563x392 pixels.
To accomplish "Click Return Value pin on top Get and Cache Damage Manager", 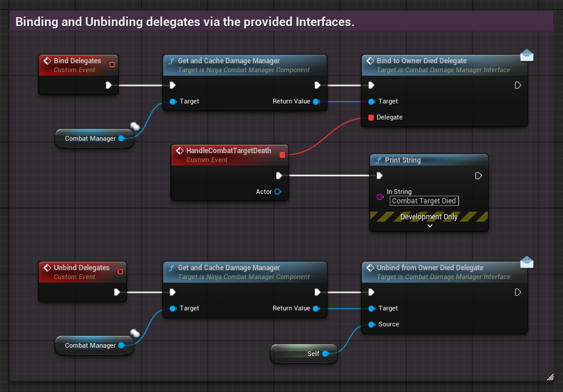I will pos(316,102).
